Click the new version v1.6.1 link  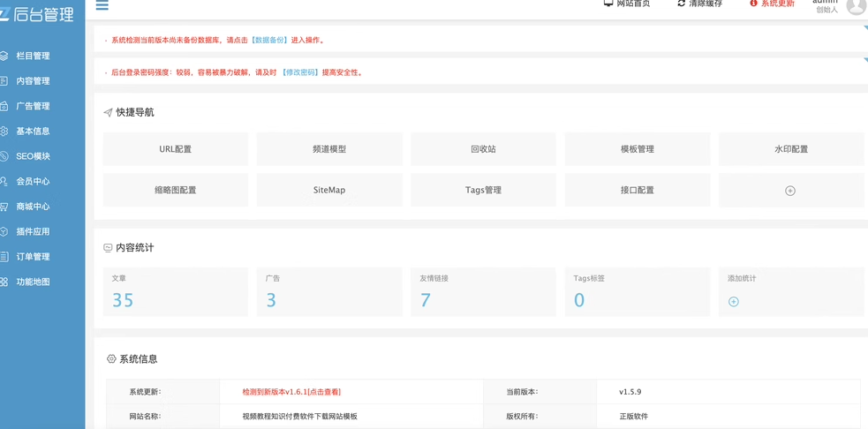coord(291,391)
